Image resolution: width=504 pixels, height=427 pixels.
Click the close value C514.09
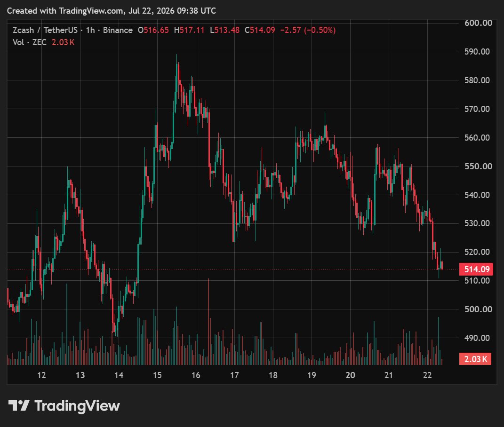point(260,30)
